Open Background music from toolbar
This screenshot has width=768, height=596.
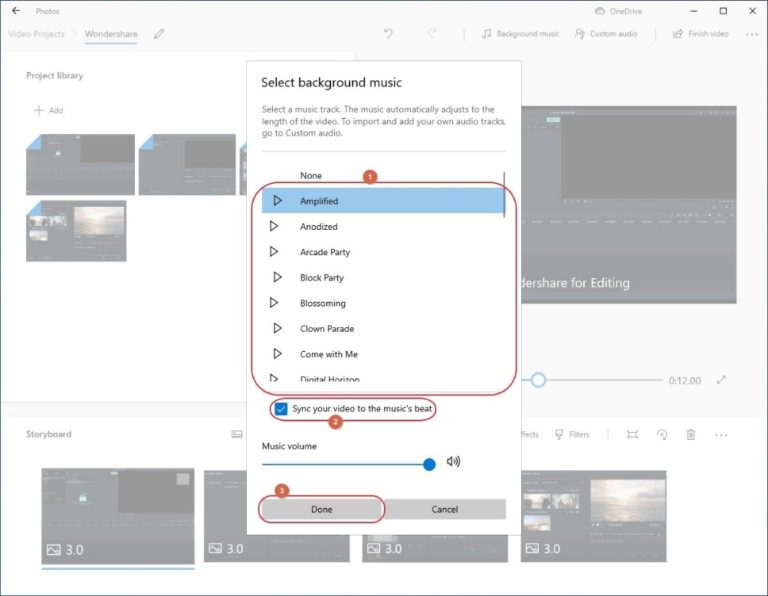tap(520, 34)
